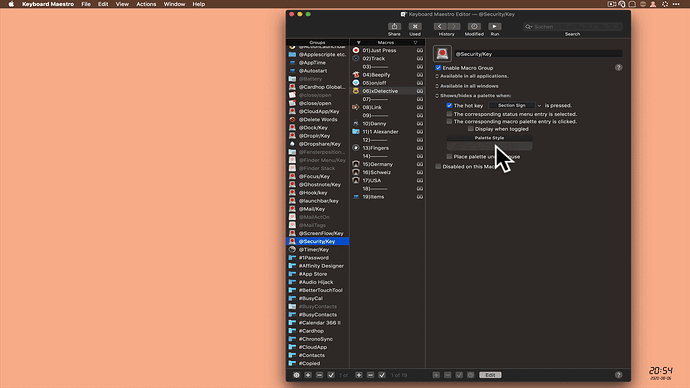
Task: Go forward in History
Action: 454,26
